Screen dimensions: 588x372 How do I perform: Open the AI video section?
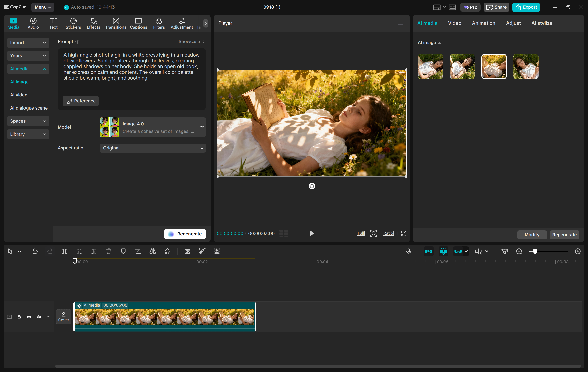(x=19, y=95)
